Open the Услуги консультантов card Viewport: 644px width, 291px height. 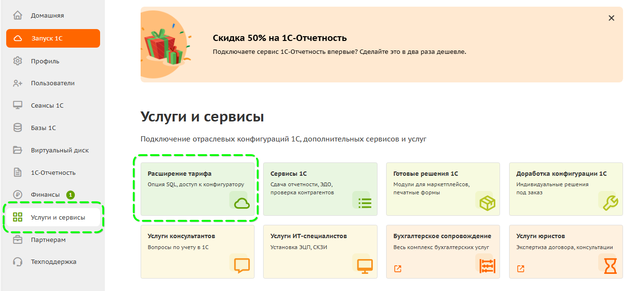click(197, 251)
